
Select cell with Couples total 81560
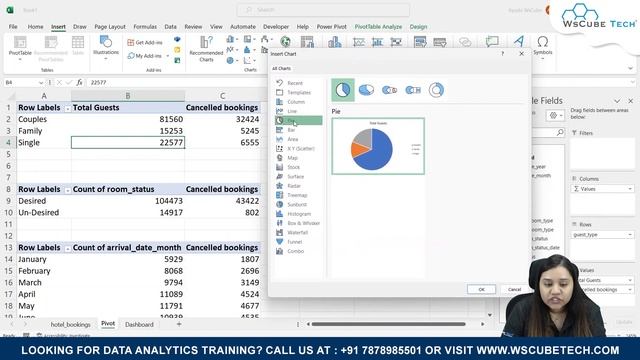(x=128, y=119)
